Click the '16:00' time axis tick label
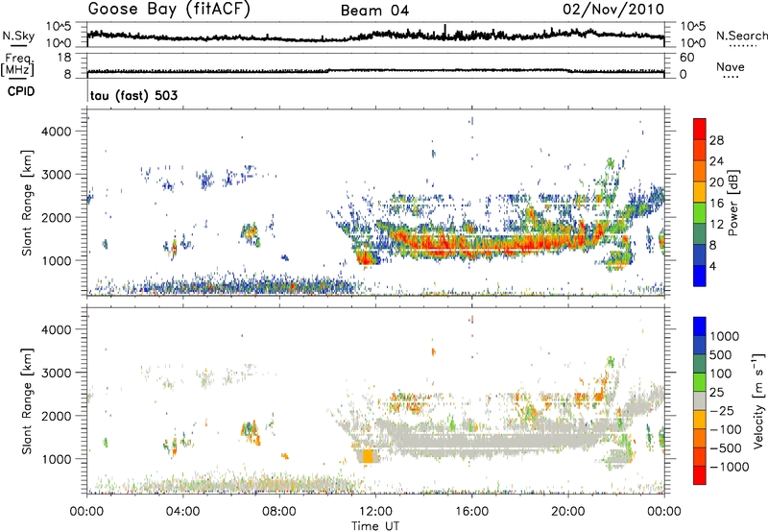 [471, 512]
